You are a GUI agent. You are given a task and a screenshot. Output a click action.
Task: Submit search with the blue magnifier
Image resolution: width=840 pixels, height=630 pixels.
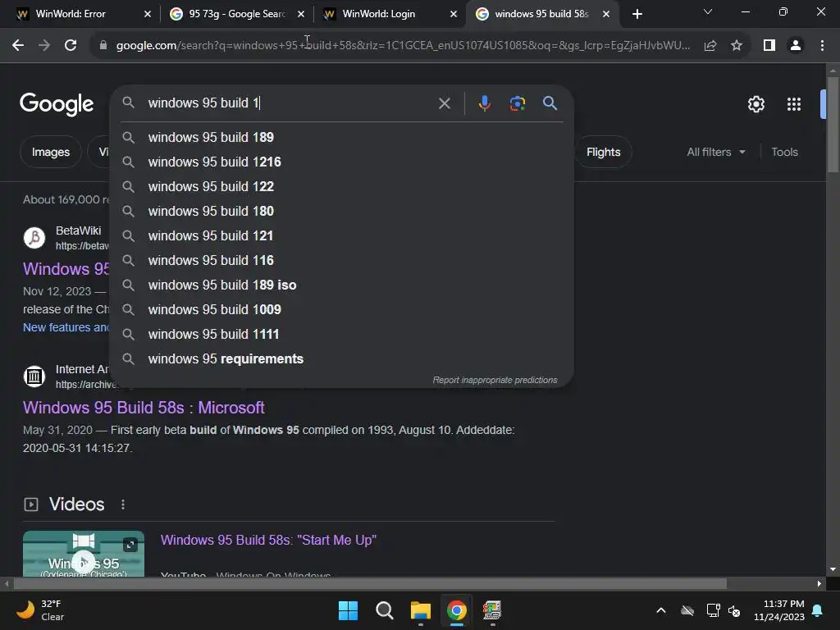pos(550,103)
